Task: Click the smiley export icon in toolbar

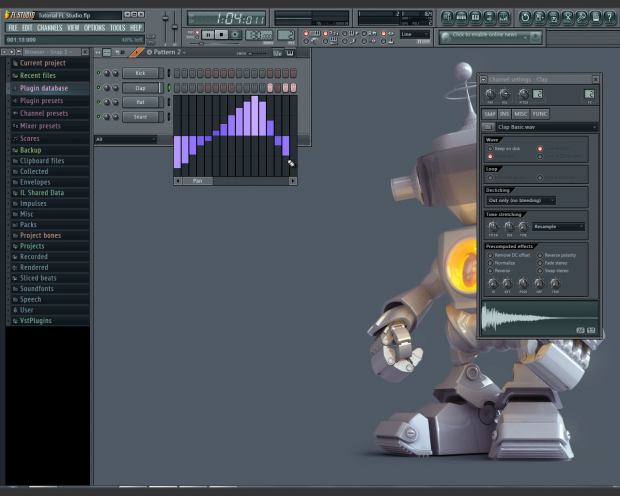Action: [x=554, y=17]
